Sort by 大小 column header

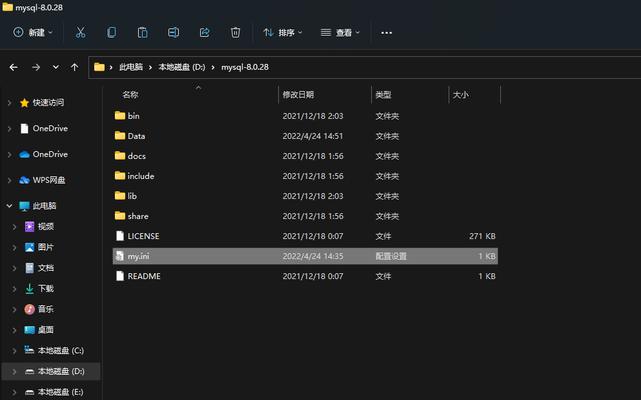pyautogui.click(x=461, y=95)
